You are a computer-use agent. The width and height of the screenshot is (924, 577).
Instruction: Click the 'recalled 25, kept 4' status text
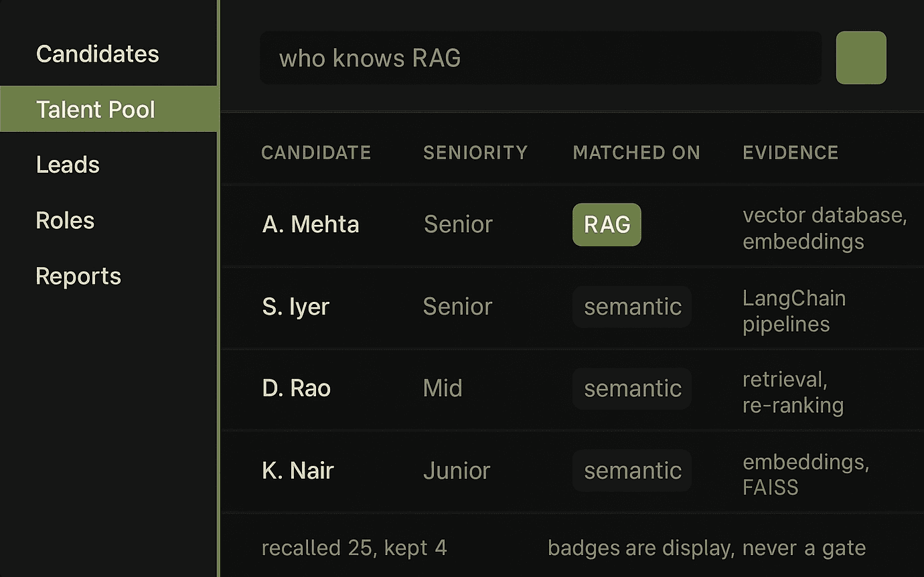[x=354, y=548]
